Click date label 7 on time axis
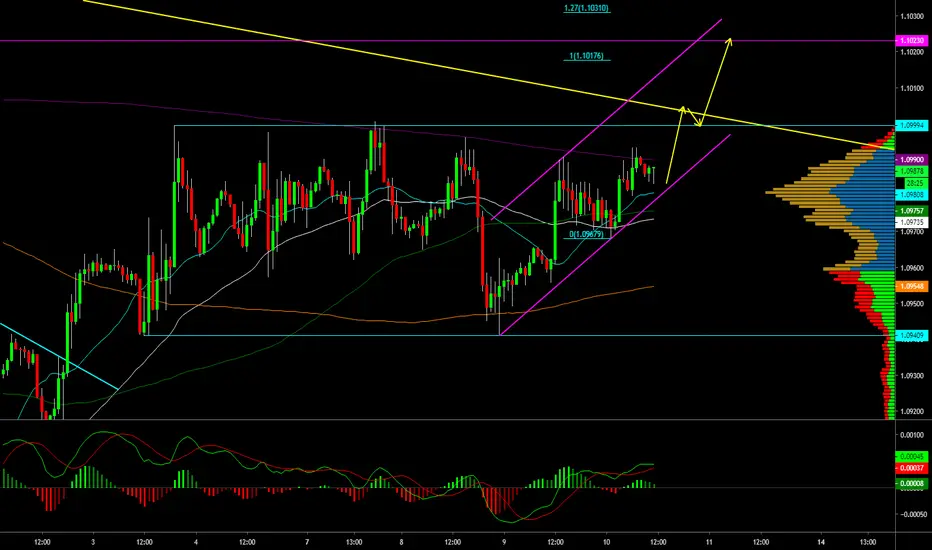The width and height of the screenshot is (932, 550). coord(307,542)
